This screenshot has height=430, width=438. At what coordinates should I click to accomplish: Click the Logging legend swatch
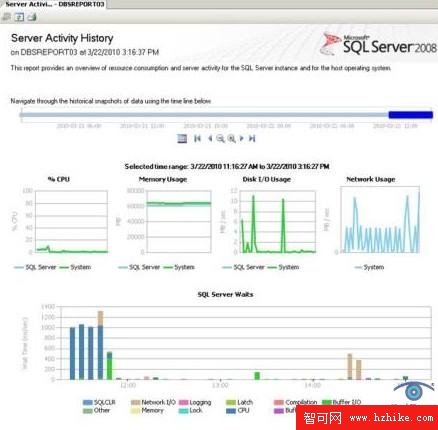[183, 402]
